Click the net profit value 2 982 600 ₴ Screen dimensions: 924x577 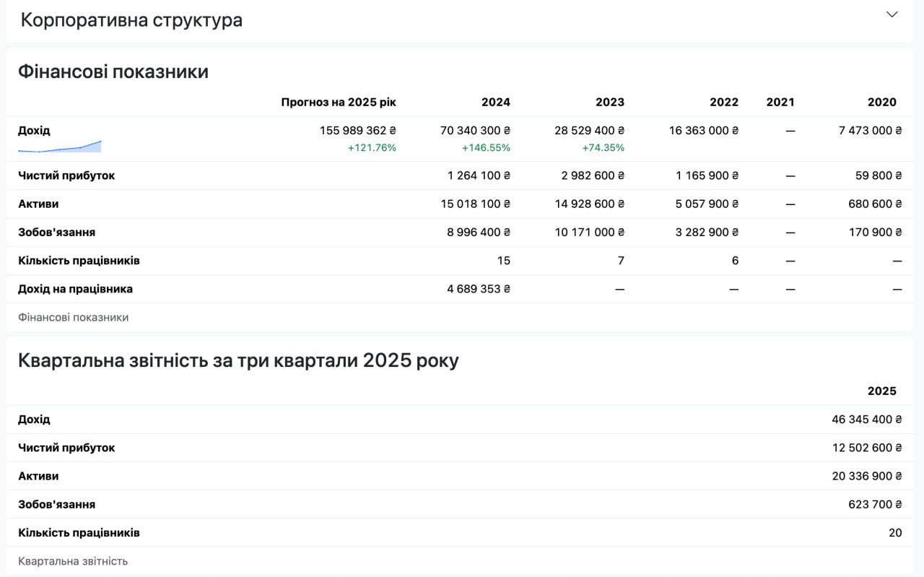tap(593, 175)
